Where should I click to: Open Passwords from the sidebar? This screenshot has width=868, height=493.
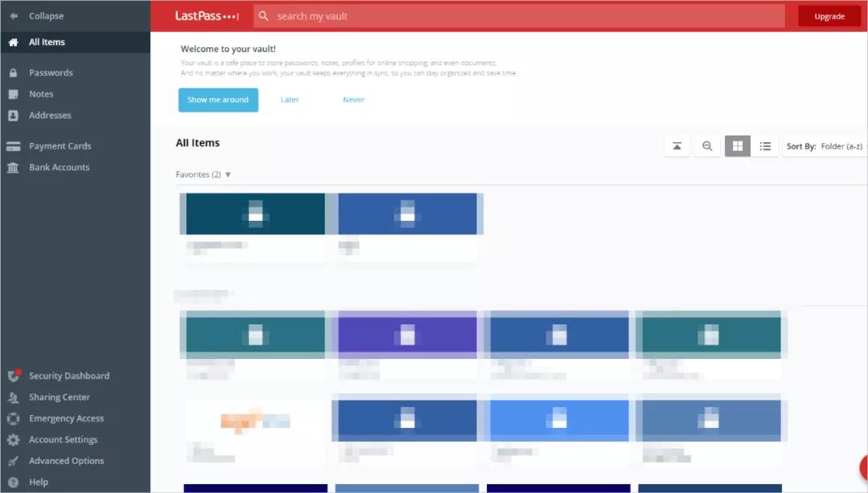[51, 73]
